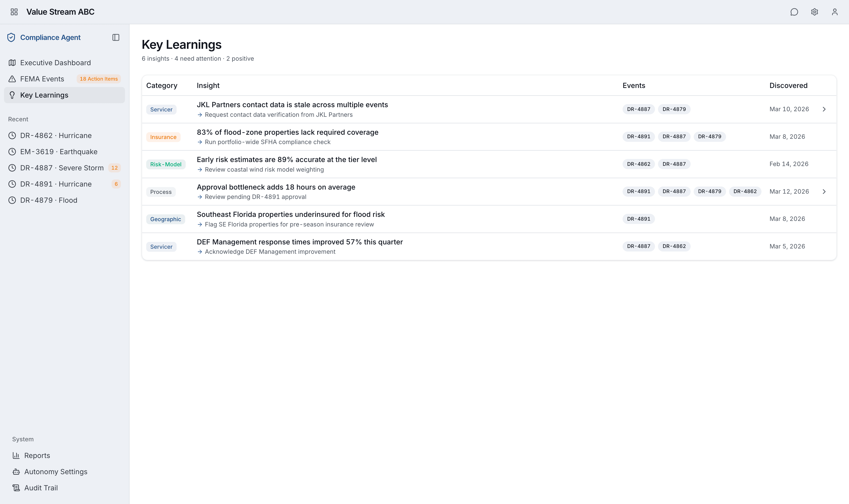Click the Autonomy Settings robot icon
This screenshot has height=504, width=849.
(x=16, y=472)
